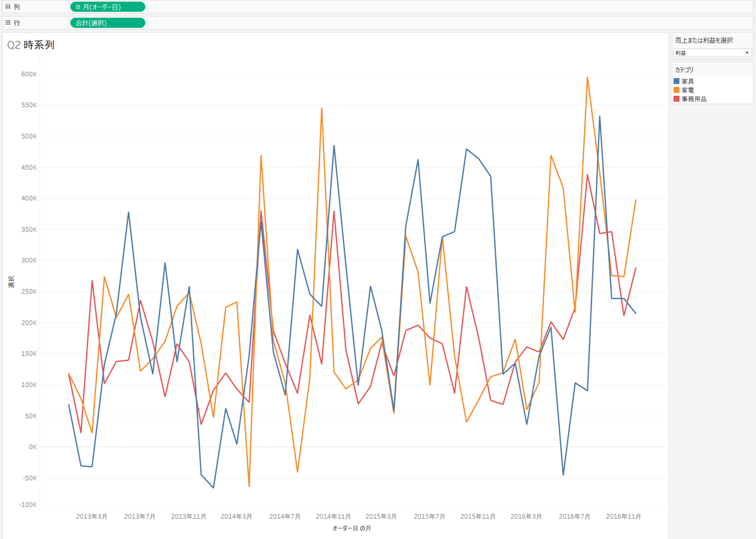Image resolution: width=756 pixels, height=539 pixels.
Task: Click the 2013年11月 date label
Action: tap(189, 516)
